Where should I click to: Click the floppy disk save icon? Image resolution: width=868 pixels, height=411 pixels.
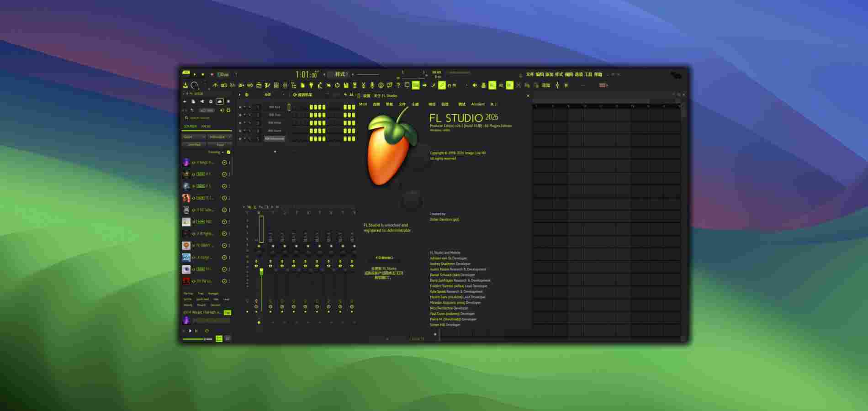[x=346, y=85]
